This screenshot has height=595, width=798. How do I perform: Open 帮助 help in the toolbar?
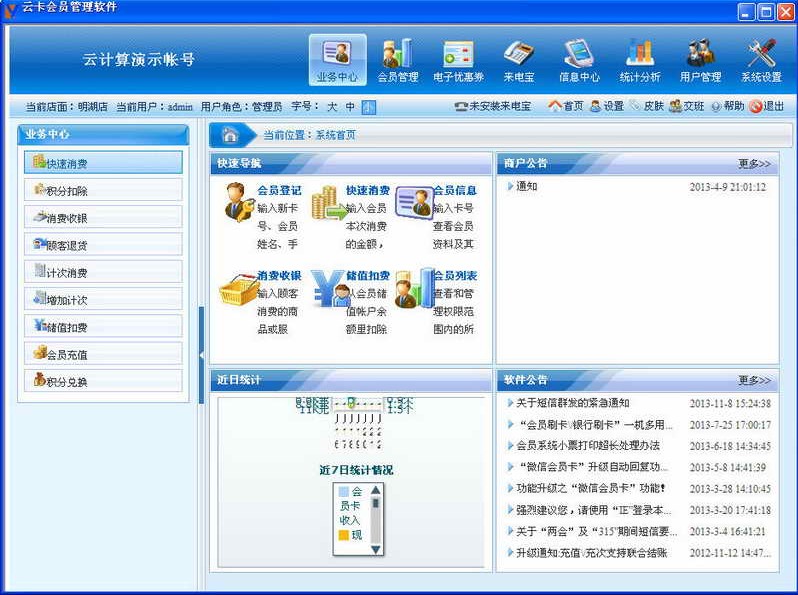pyautogui.click(x=727, y=106)
